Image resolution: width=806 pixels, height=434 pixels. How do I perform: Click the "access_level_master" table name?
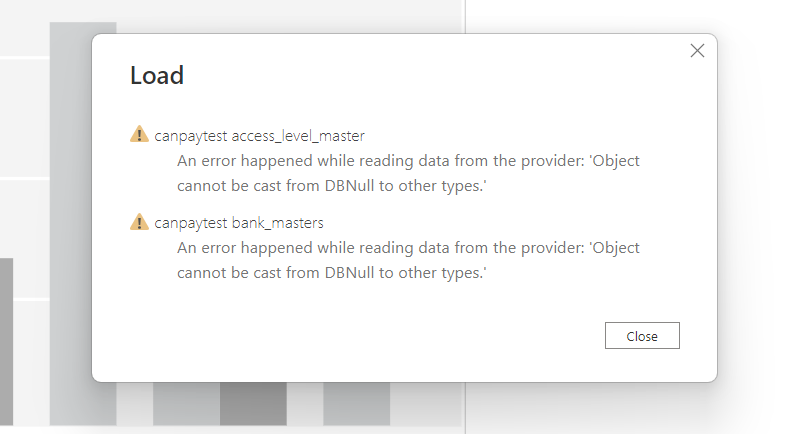pos(298,135)
